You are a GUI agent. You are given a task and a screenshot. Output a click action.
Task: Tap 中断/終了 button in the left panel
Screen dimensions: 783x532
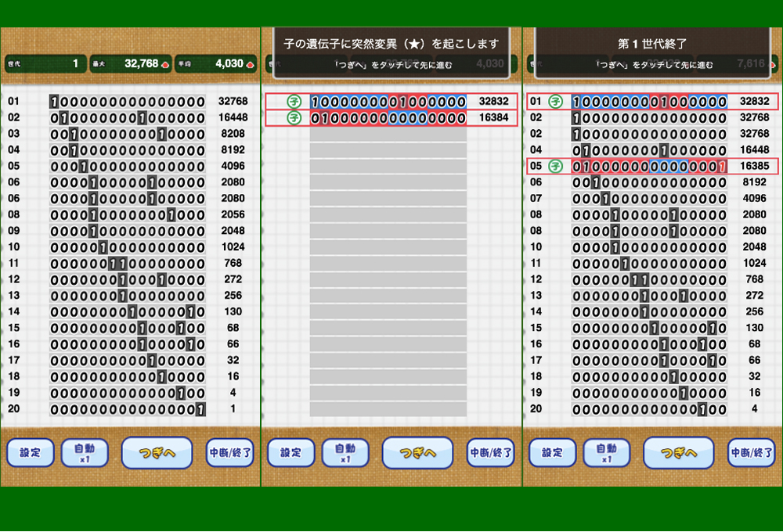[229, 453]
